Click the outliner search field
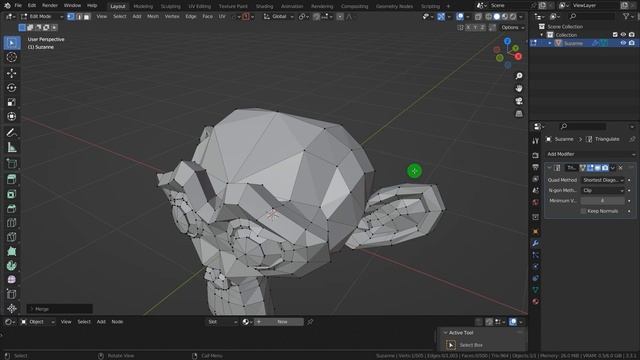 point(591,16)
